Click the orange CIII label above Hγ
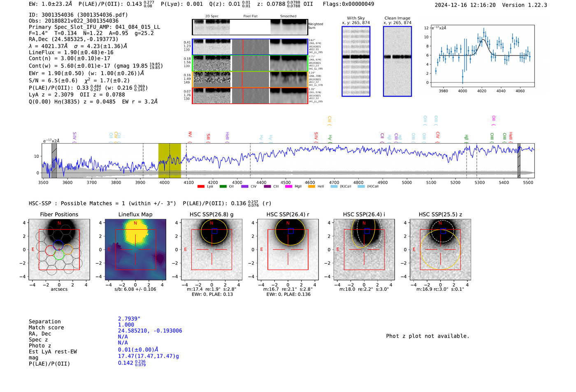The width and height of the screenshot is (576, 392). pyautogui.click(x=329, y=121)
